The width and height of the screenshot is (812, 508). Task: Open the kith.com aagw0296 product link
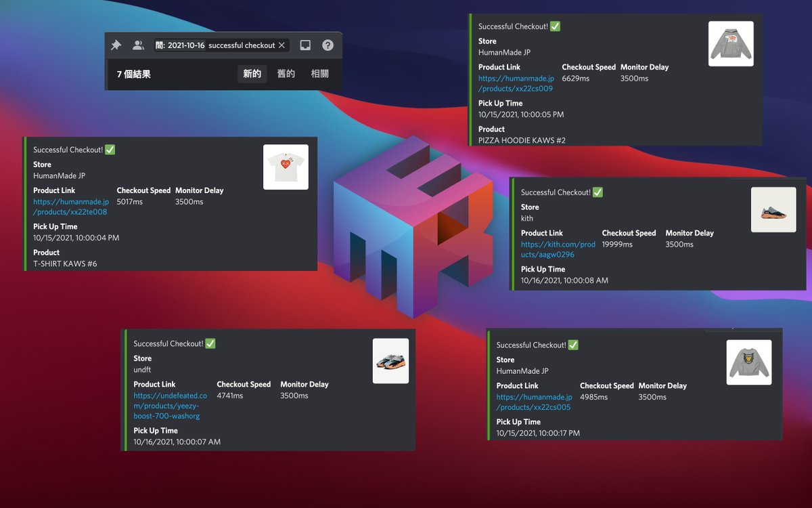tap(558, 249)
